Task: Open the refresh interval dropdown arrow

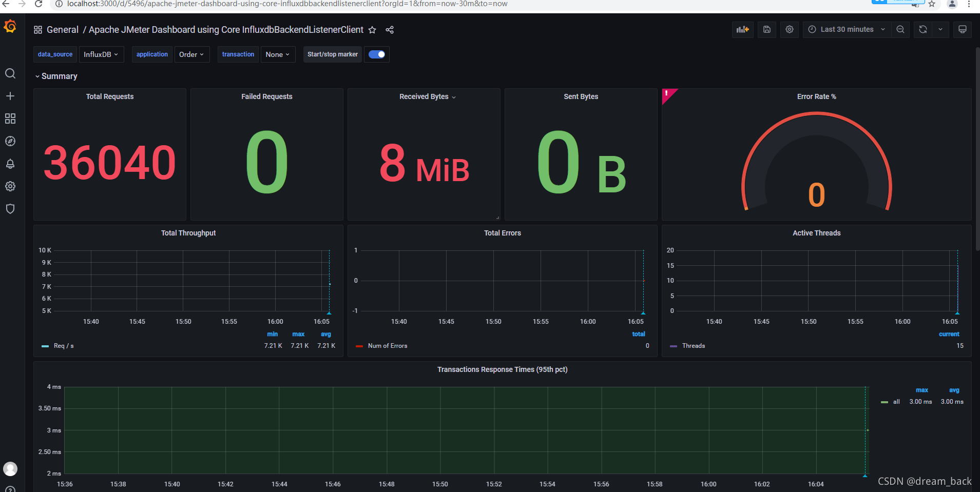Action: (x=940, y=29)
